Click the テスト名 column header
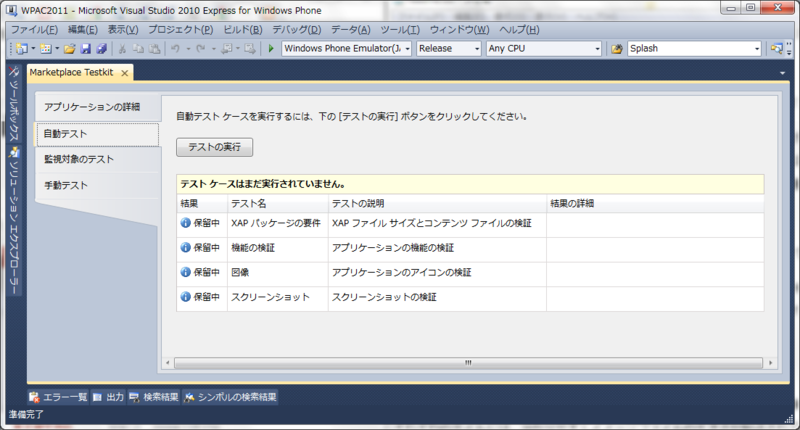Screen dimensions: 800x430 pos(278,204)
